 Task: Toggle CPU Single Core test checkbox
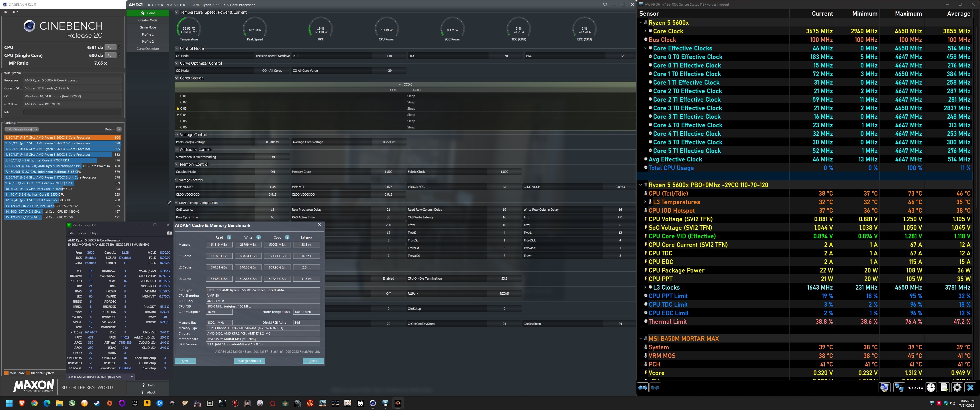(x=120, y=56)
